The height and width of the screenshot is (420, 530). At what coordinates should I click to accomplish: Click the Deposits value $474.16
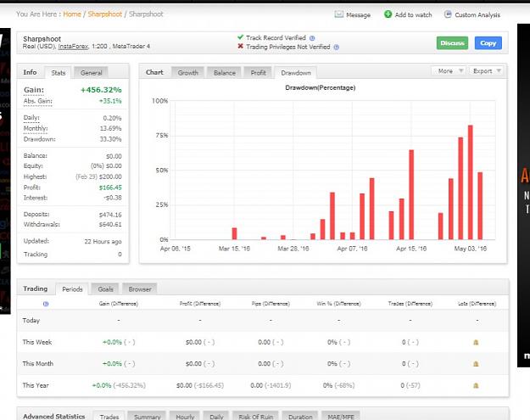pyautogui.click(x=110, y=215)
